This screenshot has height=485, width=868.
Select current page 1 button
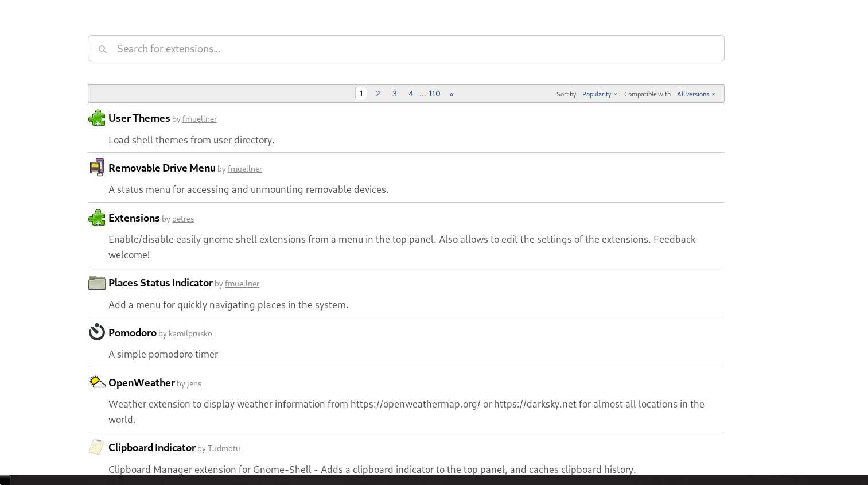tap(361, 94)
